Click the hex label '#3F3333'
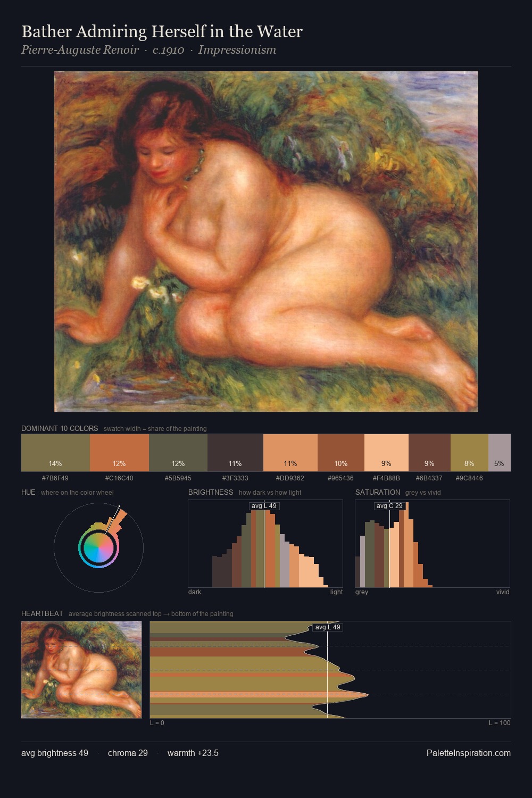The image size is (532, 798). tap(235, 478)
